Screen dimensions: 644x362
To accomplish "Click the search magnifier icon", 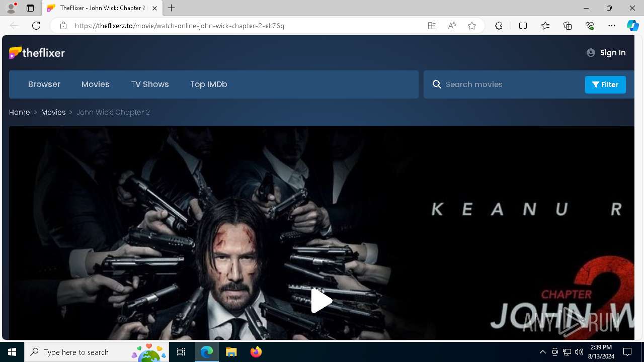I will 437,84.
